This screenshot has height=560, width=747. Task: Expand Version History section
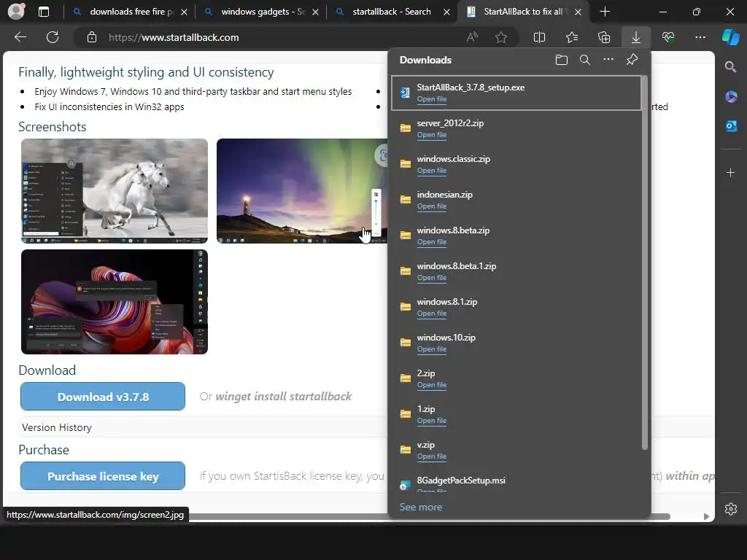57,427
